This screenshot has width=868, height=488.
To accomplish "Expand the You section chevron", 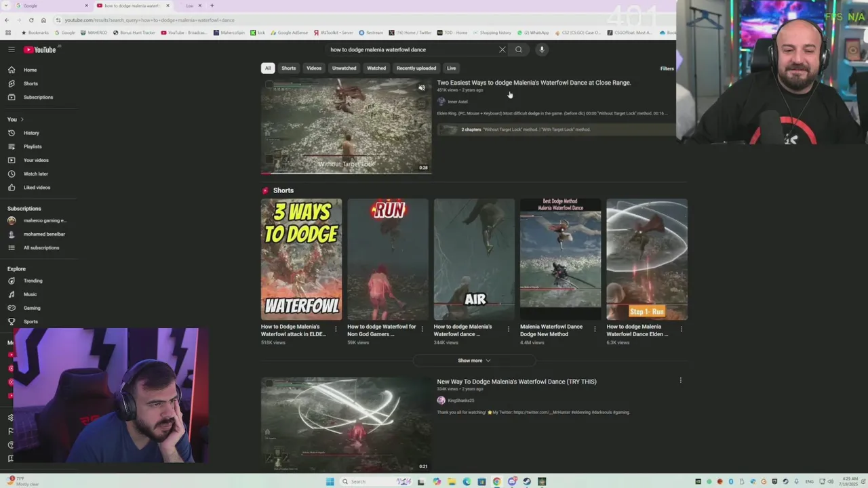I will coord(22,119).
